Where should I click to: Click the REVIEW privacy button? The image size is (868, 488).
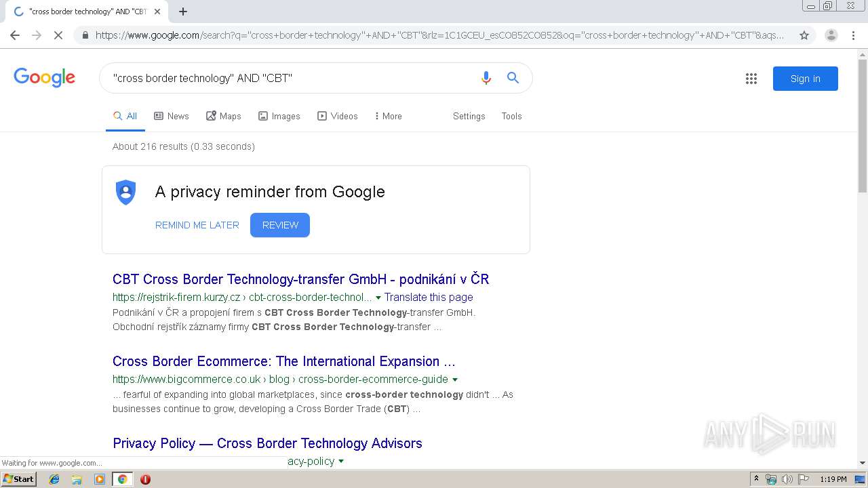(x=280, y=225)
